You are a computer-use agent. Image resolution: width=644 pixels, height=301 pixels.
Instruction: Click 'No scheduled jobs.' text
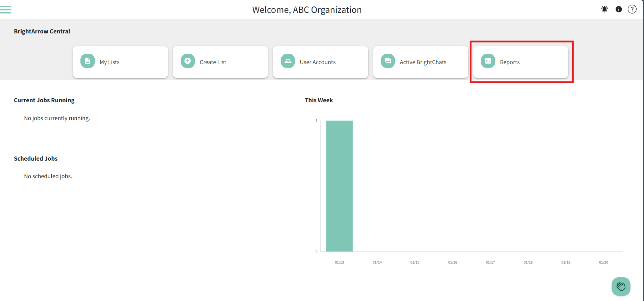click(48, 176)
